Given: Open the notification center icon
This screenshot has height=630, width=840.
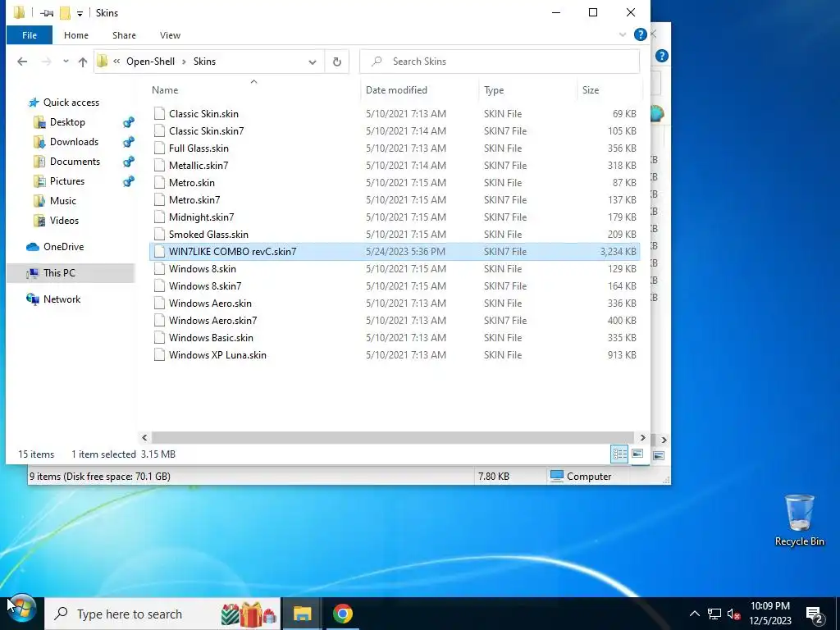Looking at the screenshot, I should pyautogui.click(x=815, y=614).
